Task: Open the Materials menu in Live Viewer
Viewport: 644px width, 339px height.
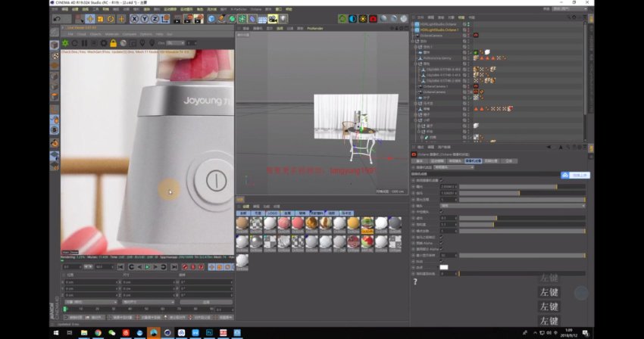Action: [x=111, y=34]
